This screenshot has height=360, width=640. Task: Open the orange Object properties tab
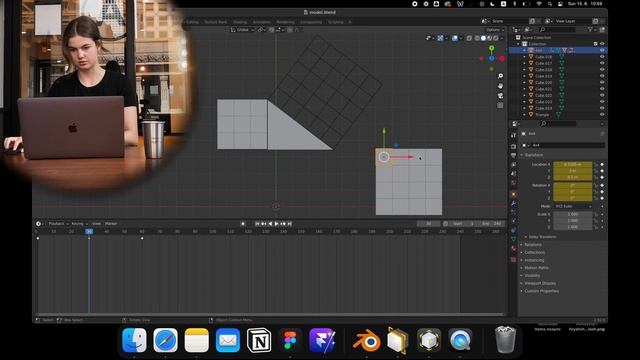[x=513, y=194]
